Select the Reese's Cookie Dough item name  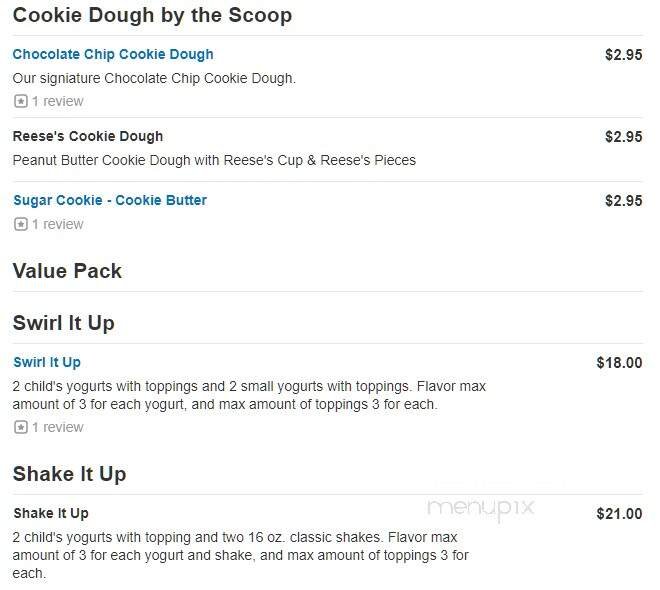point(88,136)
